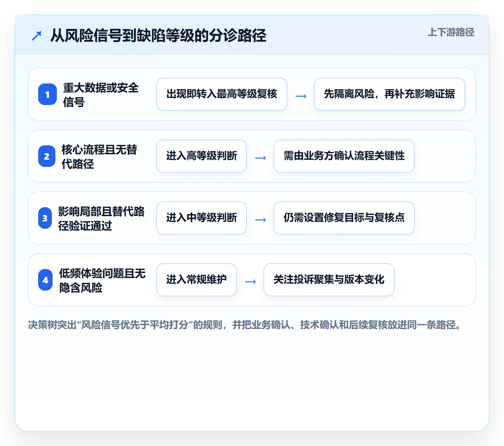Image resolution: width=504 pixels, height=446 pixels.
Task: Select the 低频体验问题且无隐含风险 label
Action: pyautogui.click(x=102, y=280)
